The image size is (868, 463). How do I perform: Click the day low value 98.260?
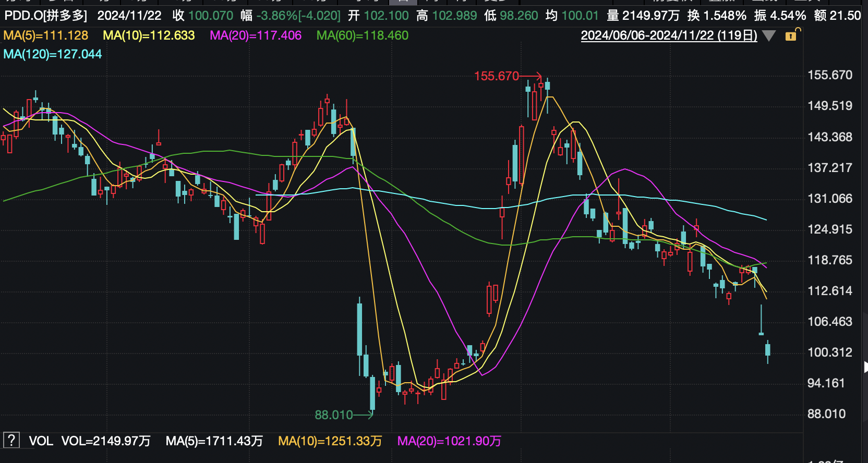[x=519, y=16]
